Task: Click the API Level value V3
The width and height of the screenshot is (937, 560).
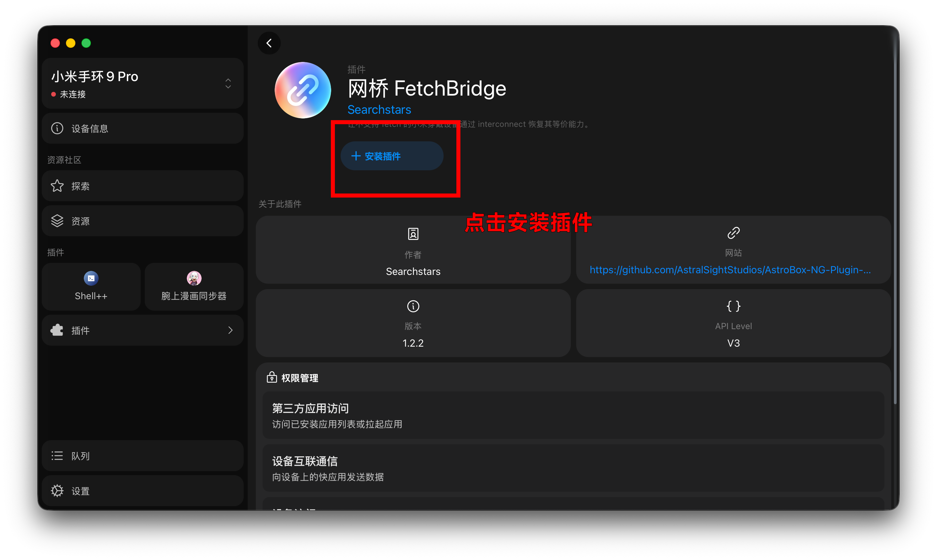Action: [733, 343]
